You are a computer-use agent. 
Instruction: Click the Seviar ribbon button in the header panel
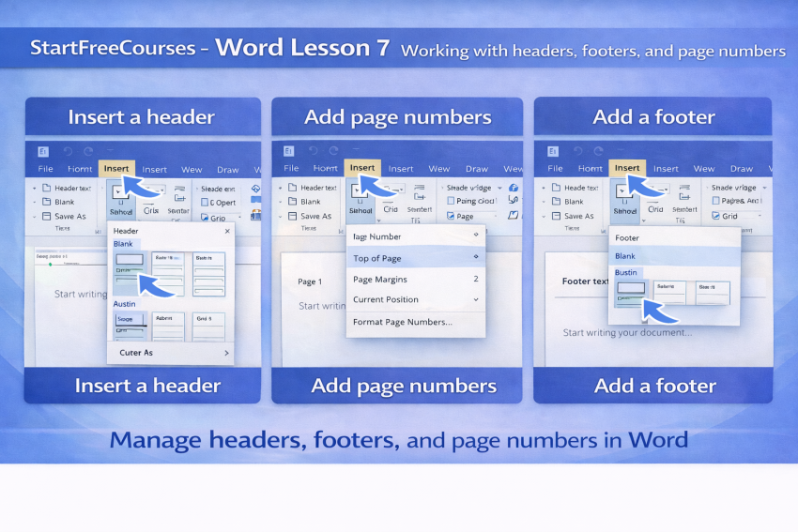click(x=178, y=201)
